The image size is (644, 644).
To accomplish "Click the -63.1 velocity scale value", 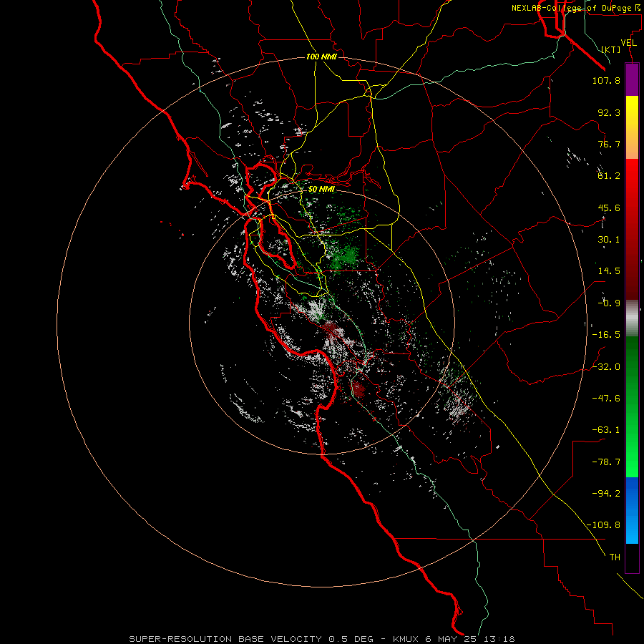I will point(606,430).
